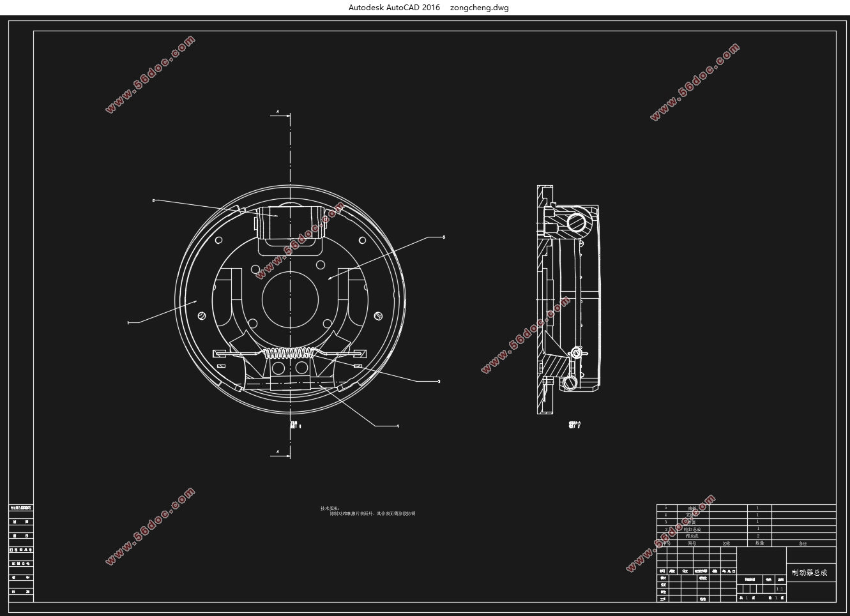Click the title text 制动器总成 in title block

point(809,573)
